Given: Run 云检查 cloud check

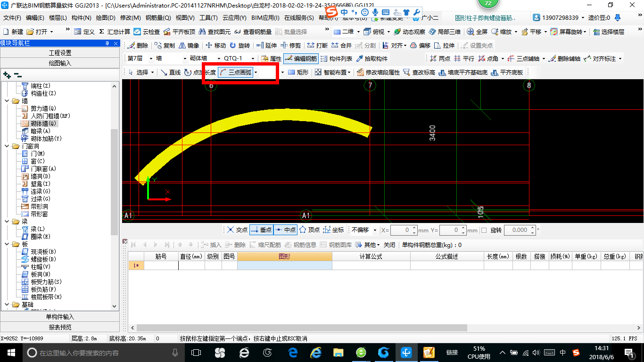Looking at the screenshot, I should click(x=147, y=32).
